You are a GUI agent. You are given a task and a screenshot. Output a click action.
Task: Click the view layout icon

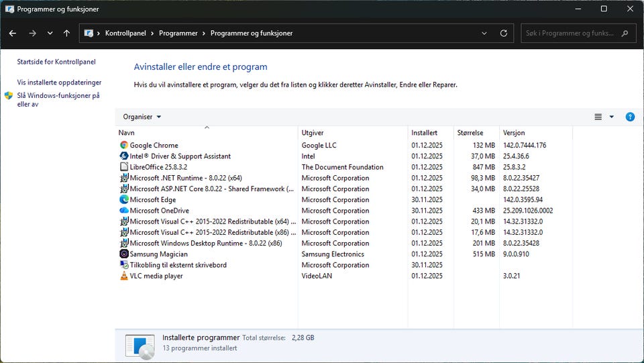tap(598, 117)
